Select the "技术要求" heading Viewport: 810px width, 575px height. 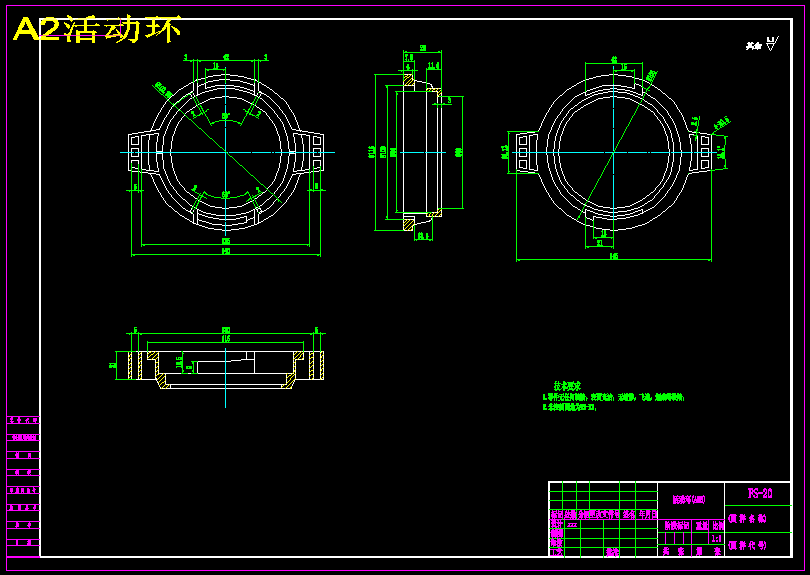tap(567, 386)
